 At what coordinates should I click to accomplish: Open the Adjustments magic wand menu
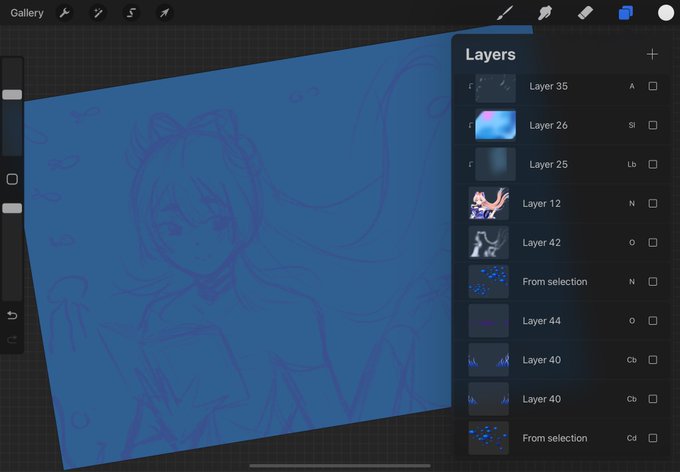pos(98,13)
